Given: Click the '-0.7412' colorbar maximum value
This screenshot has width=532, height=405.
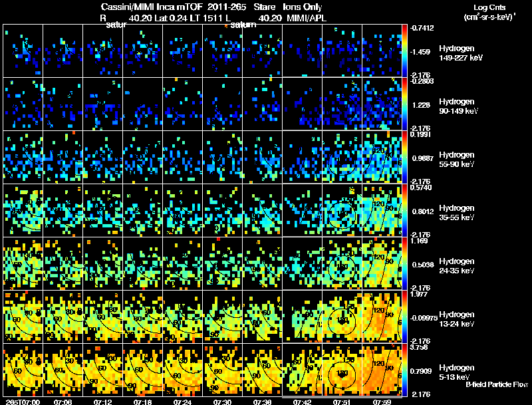Looking at the screenshot, I should (x=422, y=28).
